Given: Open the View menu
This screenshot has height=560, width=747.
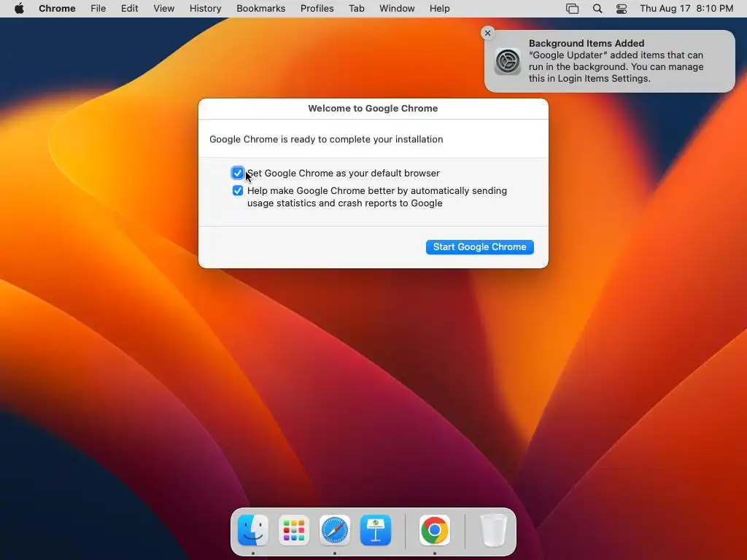Looking at the screenshot, I should point(164,9).
